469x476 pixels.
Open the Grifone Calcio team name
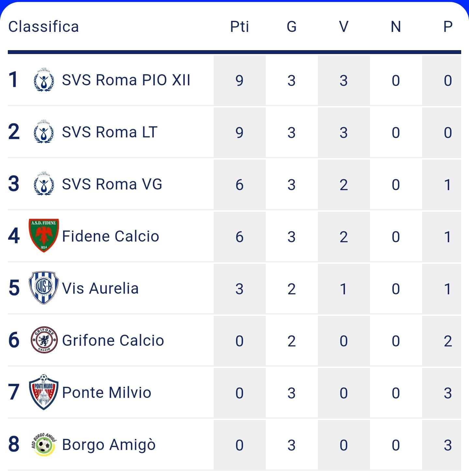(x=113, y=341)
